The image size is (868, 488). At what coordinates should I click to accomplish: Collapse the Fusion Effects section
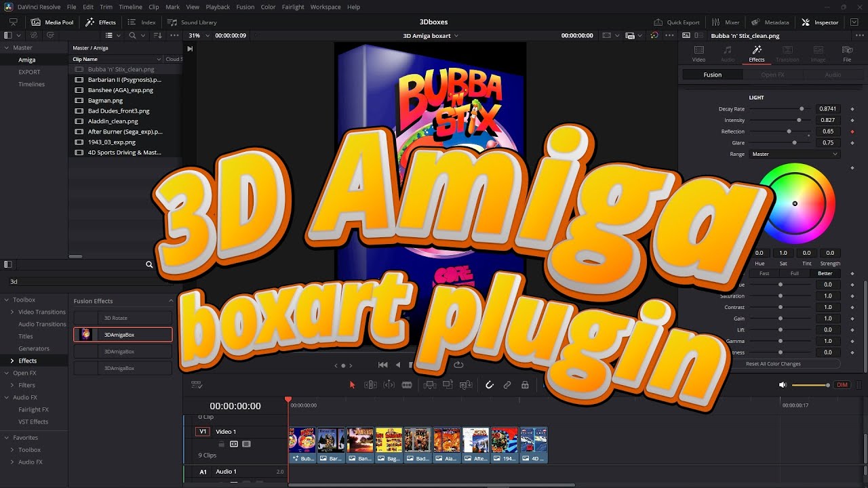pos(171,301)
